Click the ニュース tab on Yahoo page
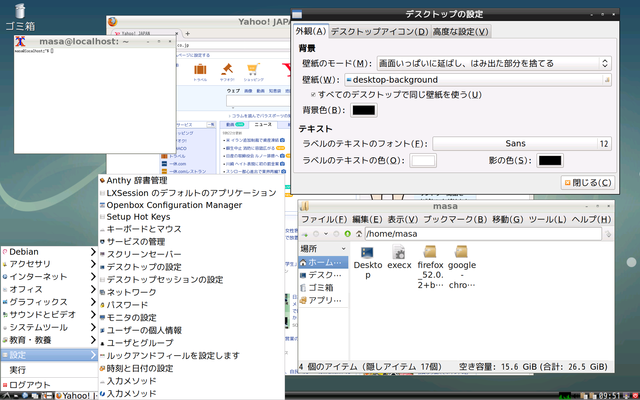Screen dimensions: 640x400 (263, 124)
